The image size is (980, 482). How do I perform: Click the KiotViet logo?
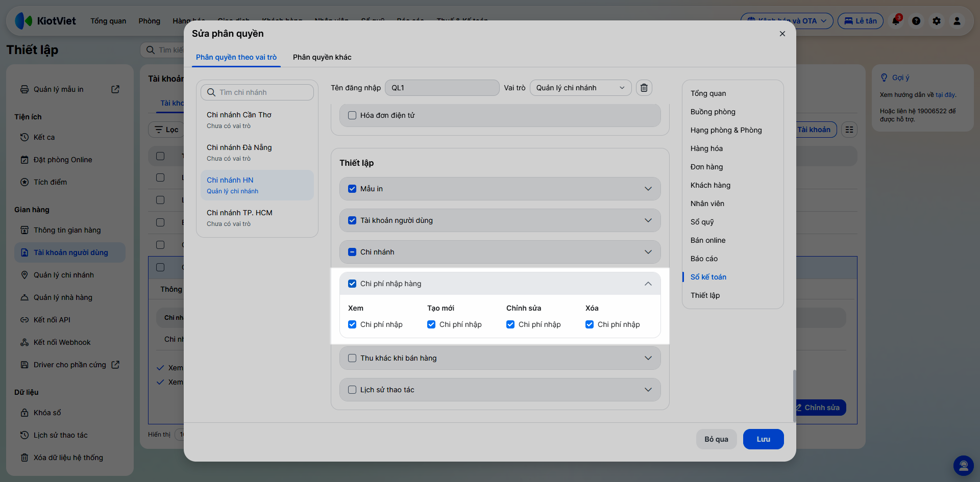coord(46,21)
